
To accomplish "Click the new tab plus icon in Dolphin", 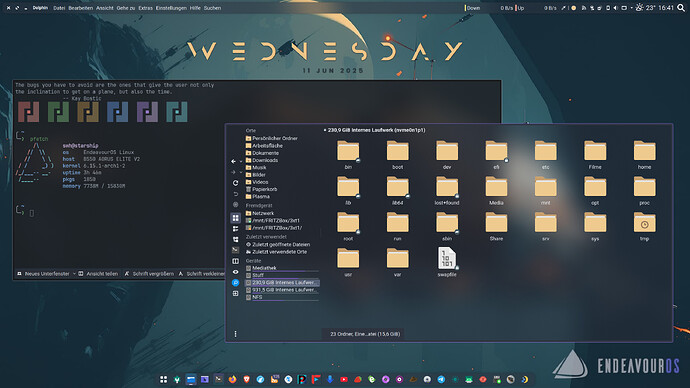I will tap(235, 293).
